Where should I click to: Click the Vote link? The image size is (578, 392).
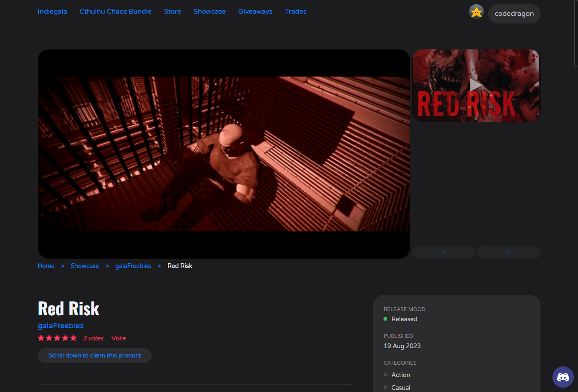pos(118,338)
